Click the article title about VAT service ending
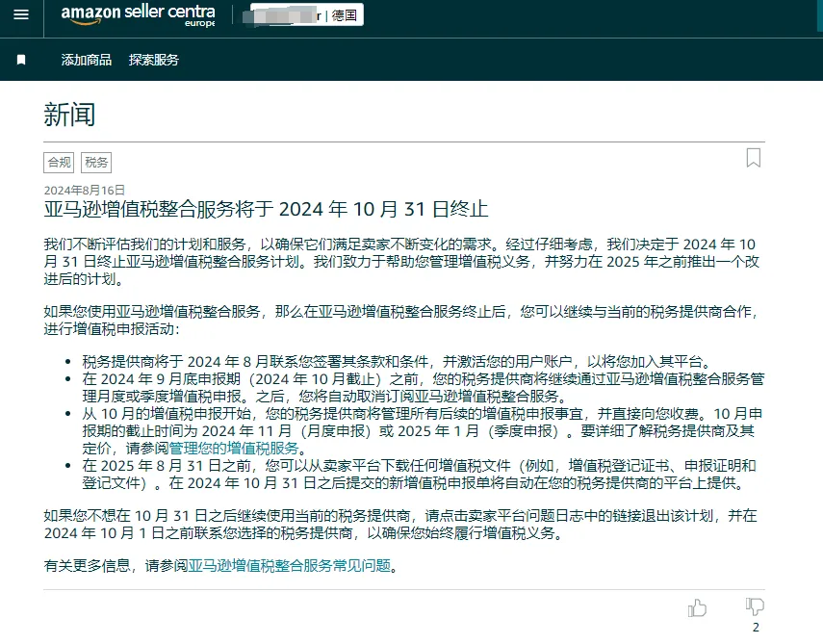Screen dimensions: 823x644 [x=268, y=208]
